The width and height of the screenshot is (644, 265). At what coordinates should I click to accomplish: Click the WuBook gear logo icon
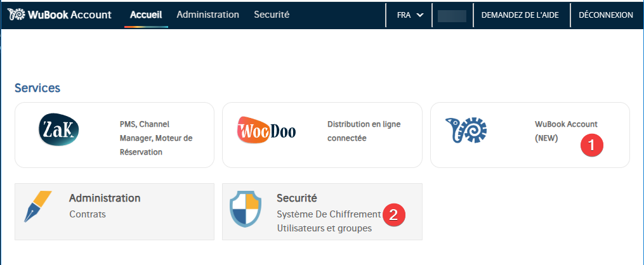click(16, 15)
